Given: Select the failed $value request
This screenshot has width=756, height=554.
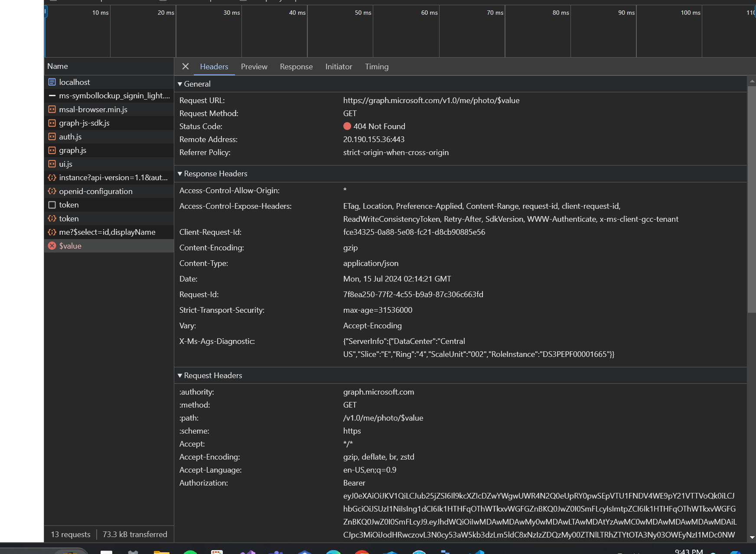Looking at the screenshot, I should 109,246.
